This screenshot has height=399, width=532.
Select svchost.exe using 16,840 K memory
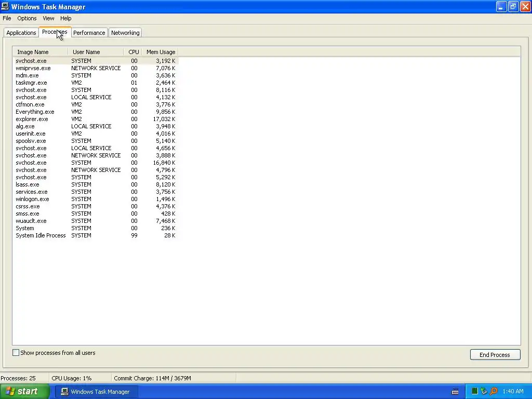(96, 163)
